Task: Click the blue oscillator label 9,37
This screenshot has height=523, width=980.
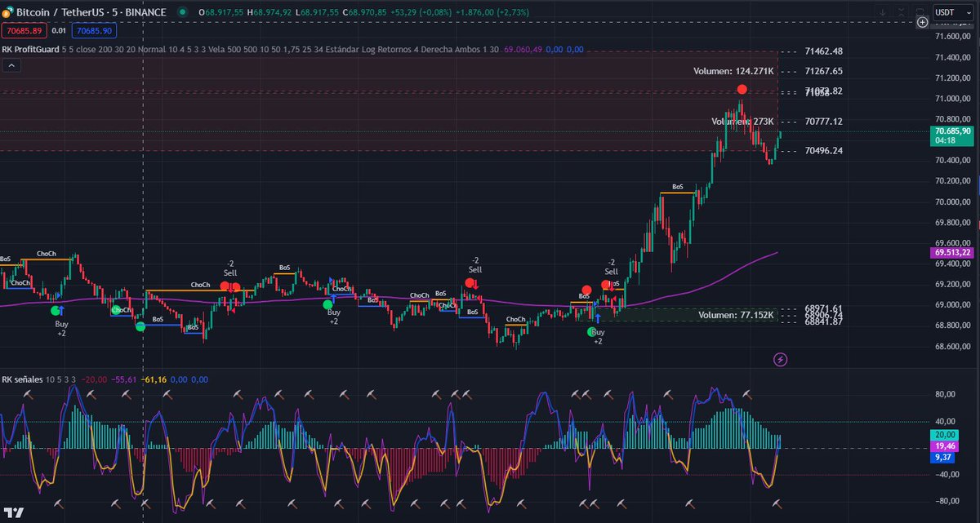Action: (x=944, y=458)
